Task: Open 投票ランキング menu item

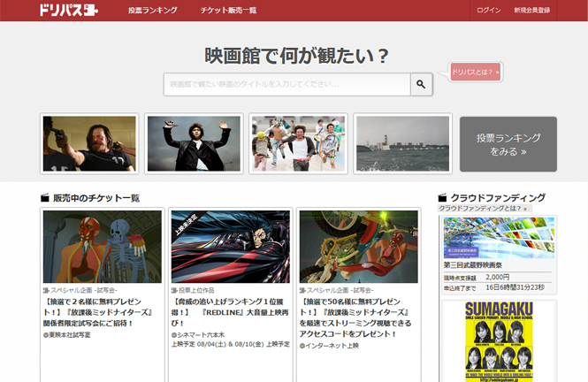Action: [x=152, y=11]
